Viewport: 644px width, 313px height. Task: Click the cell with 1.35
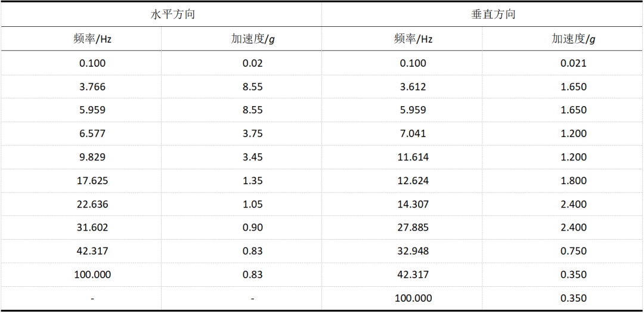pos(252,181)
